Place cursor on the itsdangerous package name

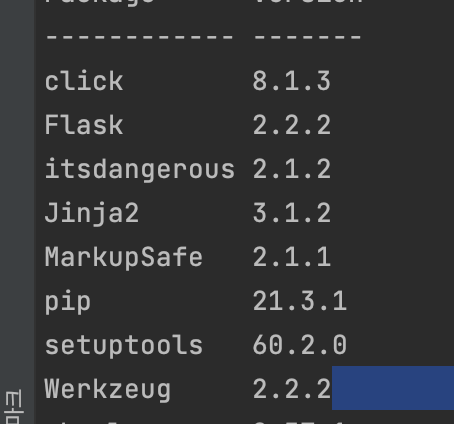tap(140, 169)
